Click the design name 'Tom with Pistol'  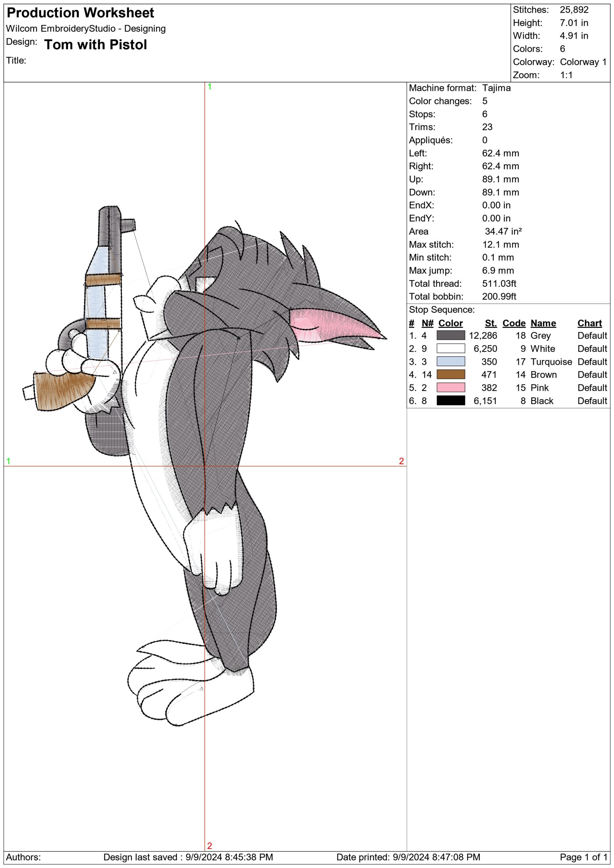[95, 45]
